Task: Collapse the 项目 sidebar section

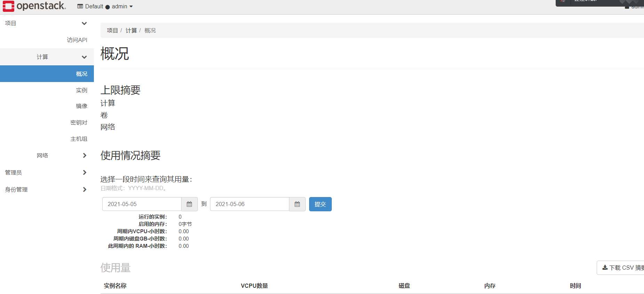Action: point(47,23)
